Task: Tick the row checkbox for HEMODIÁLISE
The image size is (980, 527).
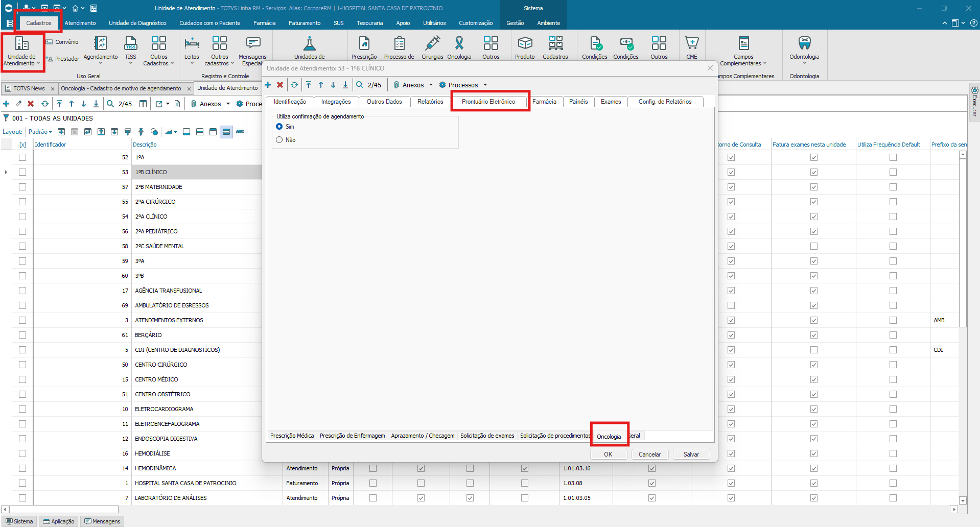Action: (22, 453)
